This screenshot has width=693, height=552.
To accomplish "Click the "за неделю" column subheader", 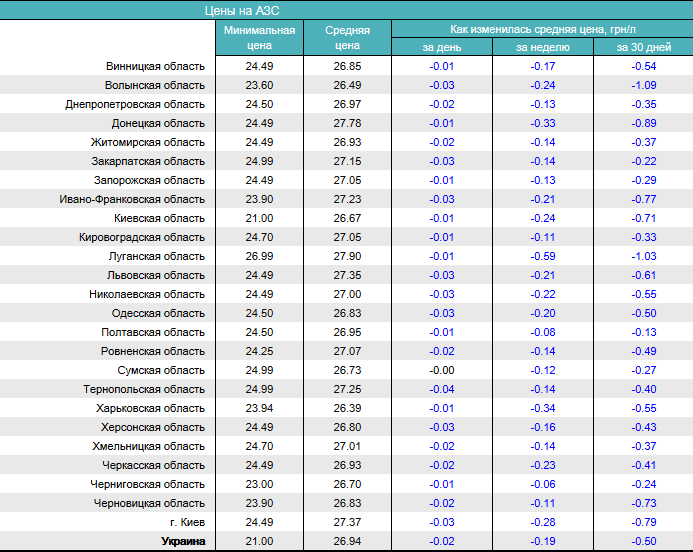I will coord(543,47).
